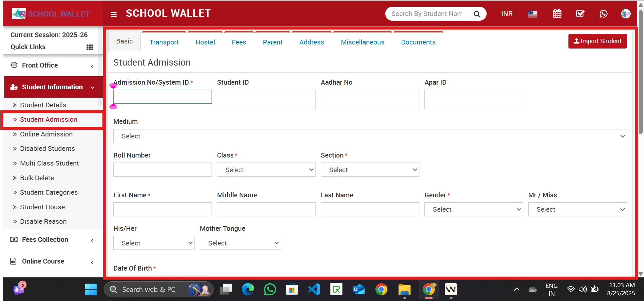Open Teams chat icon on taskbar
This screenshot has width=644, height=301.
click(19, 288)
